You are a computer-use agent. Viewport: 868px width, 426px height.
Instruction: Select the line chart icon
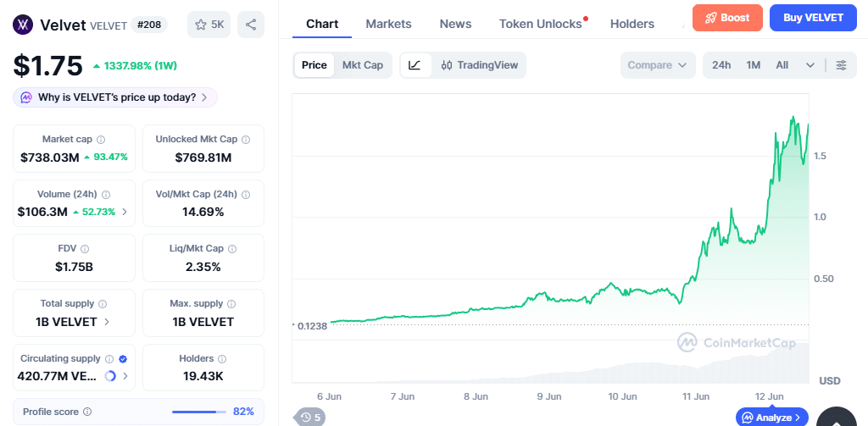click(x=415, y=65)
